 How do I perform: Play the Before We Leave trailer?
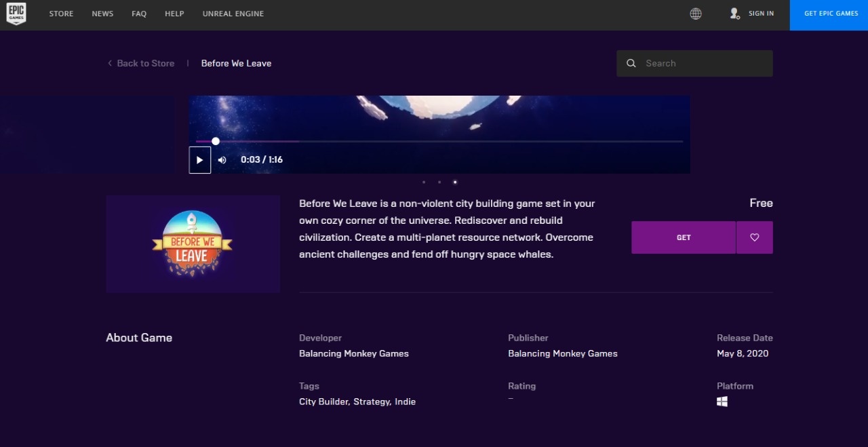(x=199, y=160)
